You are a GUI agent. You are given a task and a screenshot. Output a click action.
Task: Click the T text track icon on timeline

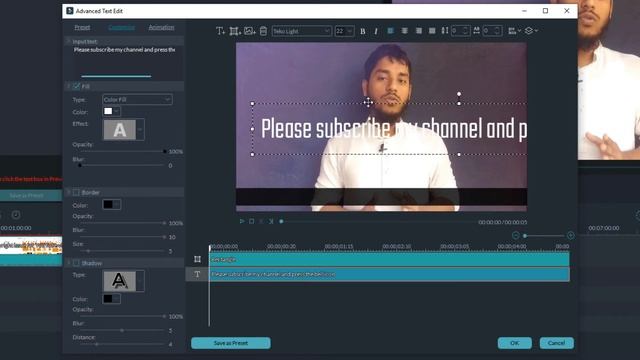tap(198, 274)
